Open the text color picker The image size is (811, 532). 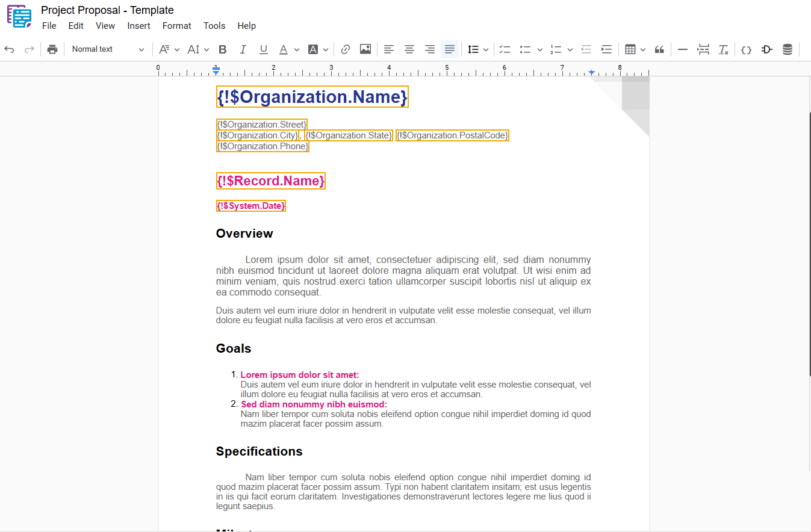click(288, 49)
